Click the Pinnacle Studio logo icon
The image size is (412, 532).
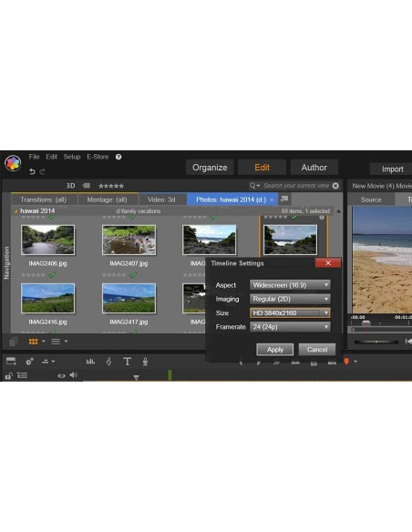(13, 163)
